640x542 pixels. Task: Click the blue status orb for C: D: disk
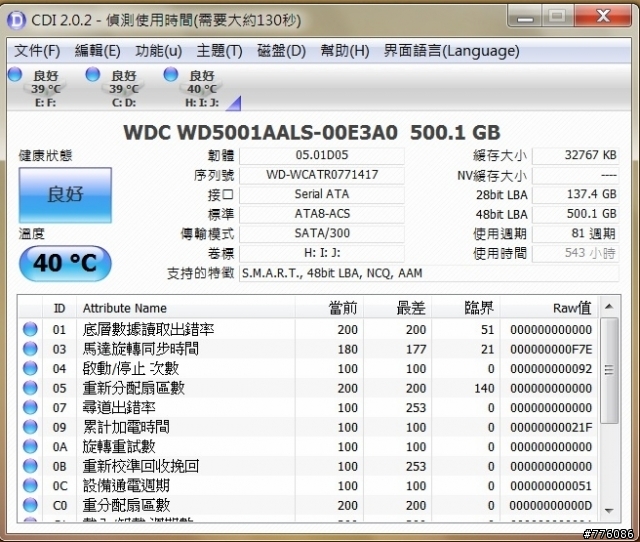click(x=93, y=74)
